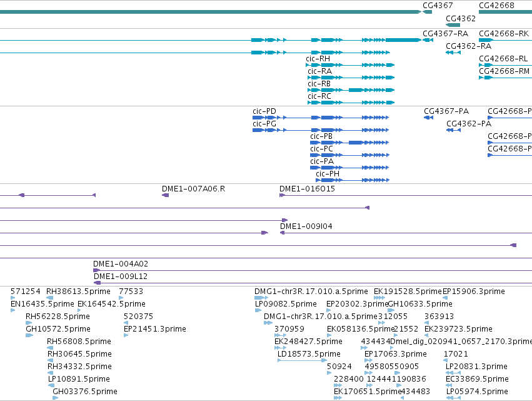This screenshot has width=532, height=401.
Task: Click the GH10633.5prime EST label
Action: point(420,304)
